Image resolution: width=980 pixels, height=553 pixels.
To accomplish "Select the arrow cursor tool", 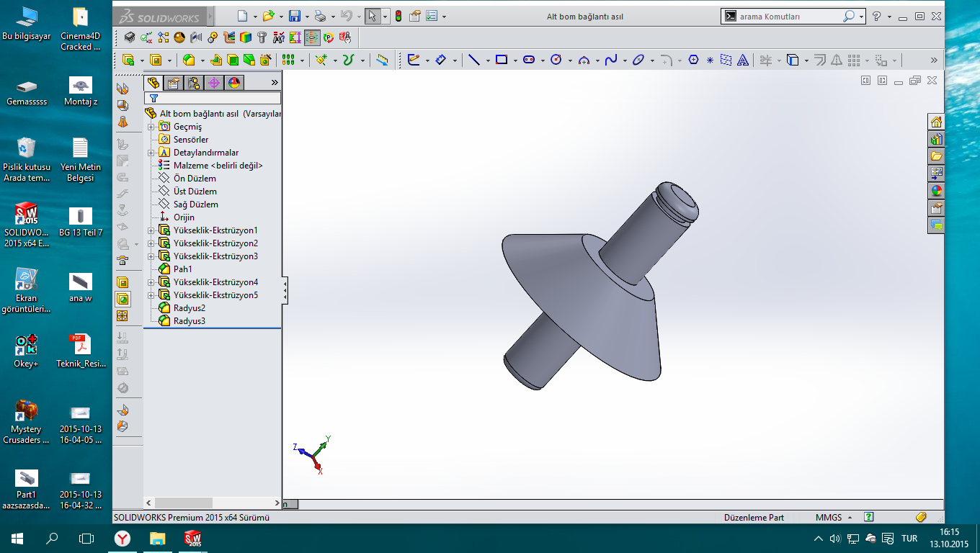I will coord(373,16).
